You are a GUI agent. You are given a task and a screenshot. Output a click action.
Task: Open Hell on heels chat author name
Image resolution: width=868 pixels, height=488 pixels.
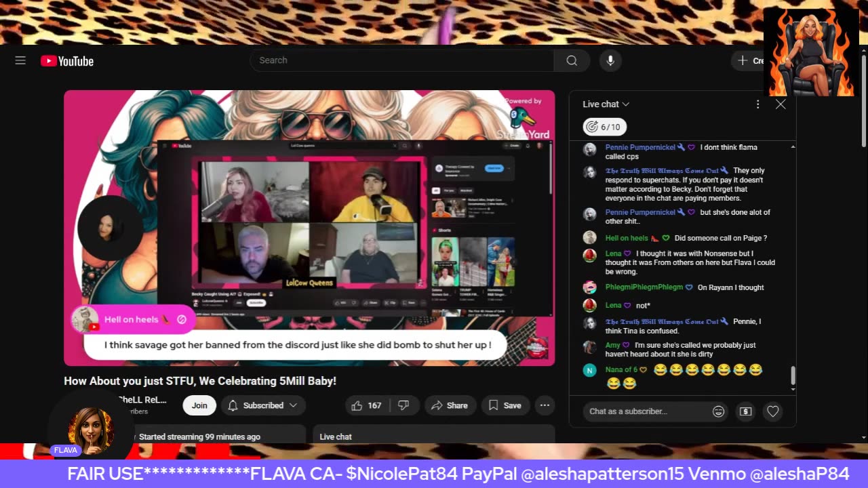[x=627, y=238]
